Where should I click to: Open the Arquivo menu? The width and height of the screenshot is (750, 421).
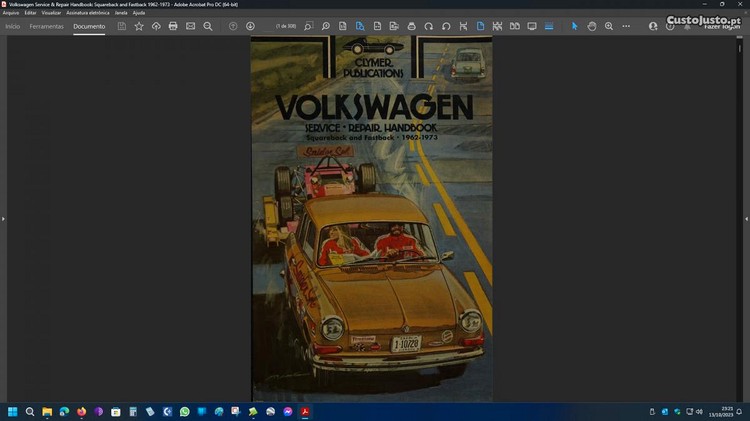pos(11,13)
